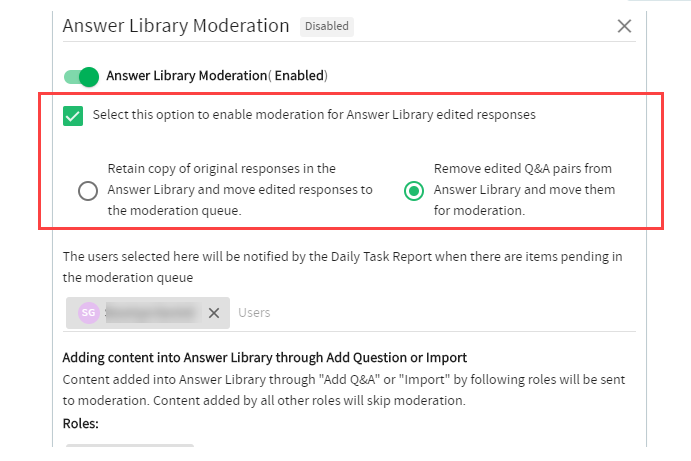
Task: Click the Roles: label
Action: [81, 424]
